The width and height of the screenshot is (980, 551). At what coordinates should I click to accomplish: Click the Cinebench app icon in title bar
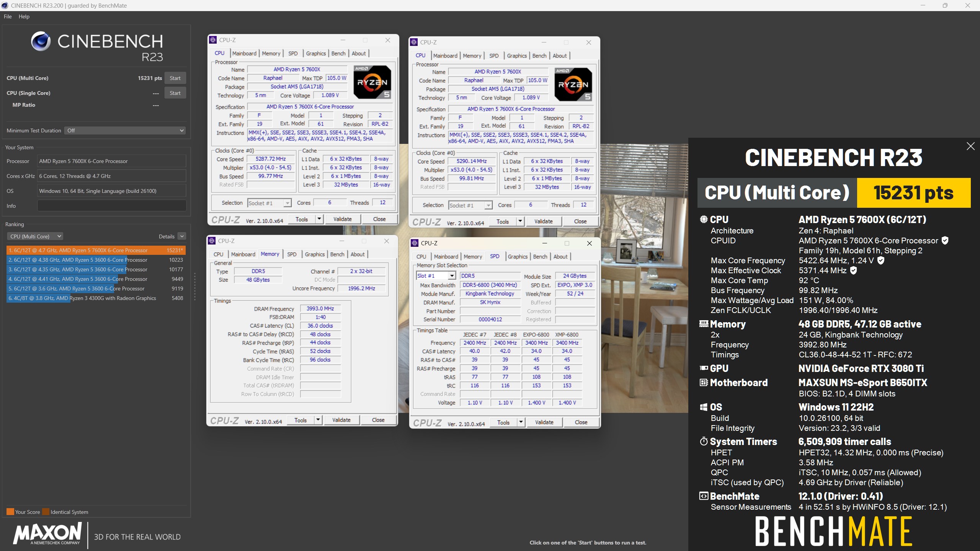[x=5, y=5]
